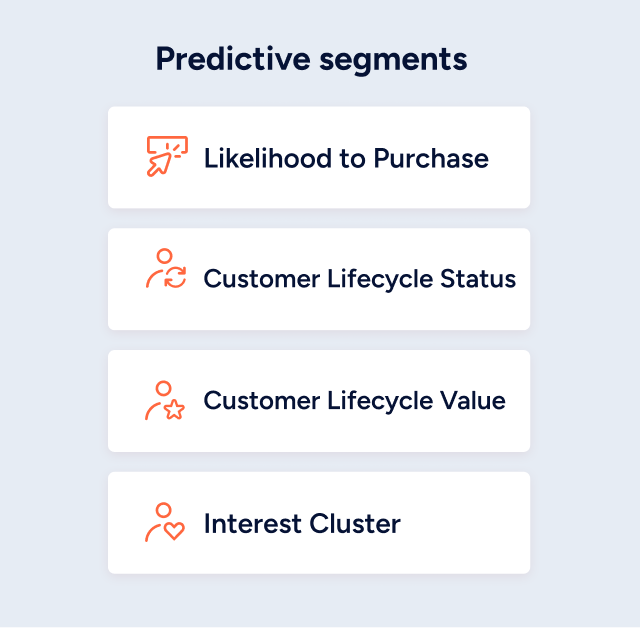Click the person-with-star lifecycle value icon

click(x=166, y=400)
